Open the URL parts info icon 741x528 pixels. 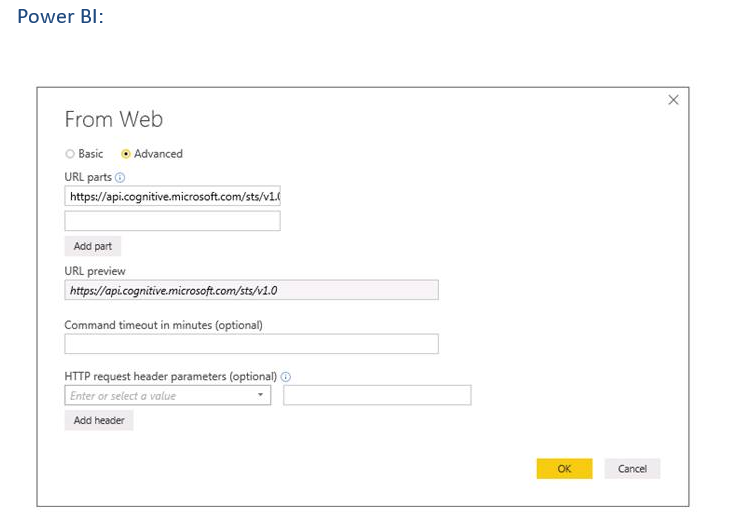click(x=120, y=178)
